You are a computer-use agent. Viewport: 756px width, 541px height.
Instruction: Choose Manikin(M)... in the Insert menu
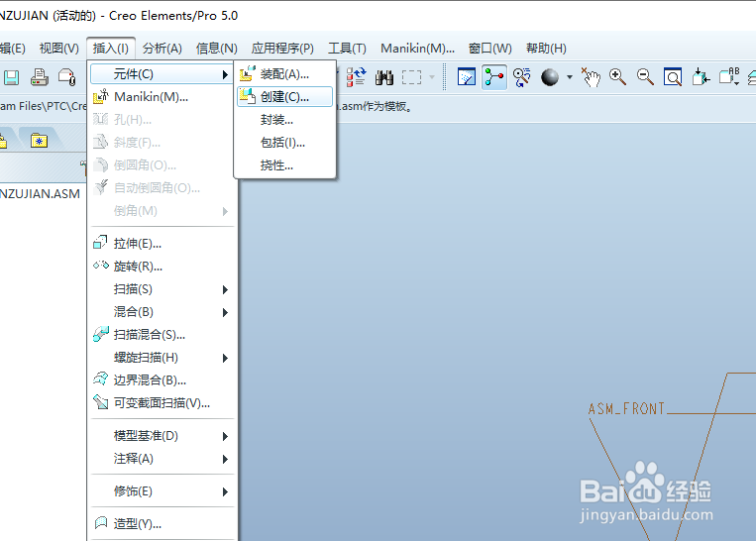point(162,97)
